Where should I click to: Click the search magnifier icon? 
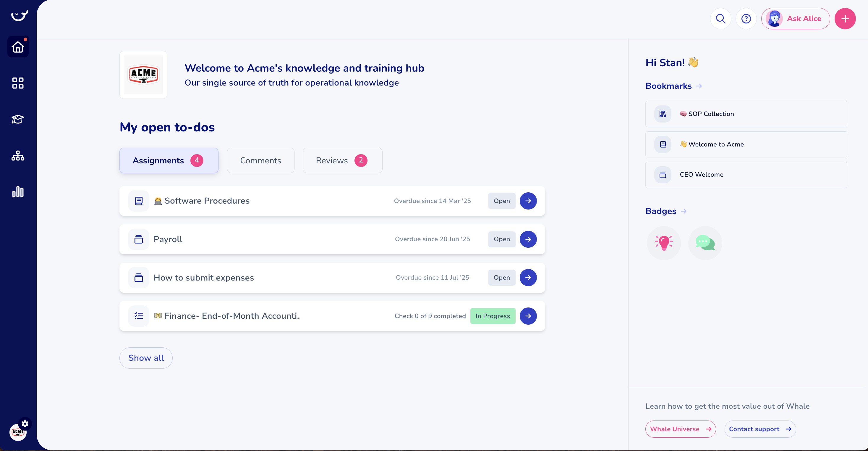(x=720, y=19)
